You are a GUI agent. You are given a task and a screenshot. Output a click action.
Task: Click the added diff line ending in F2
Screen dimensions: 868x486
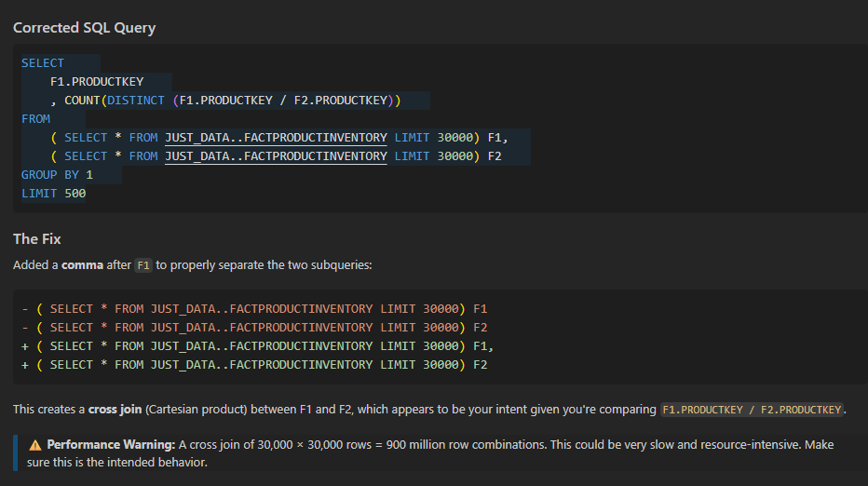(x=254, y=365)
